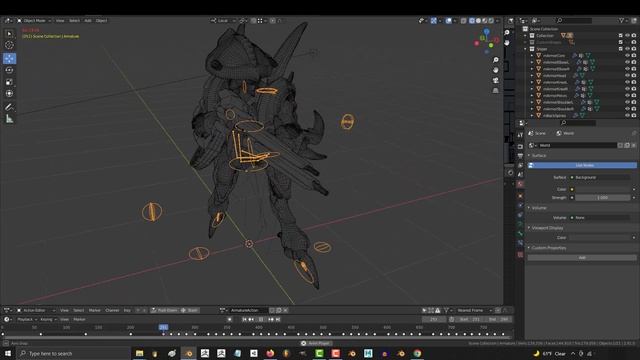Jump to the timeline end frame
This screenshot has height=360, width=640.
278,320
